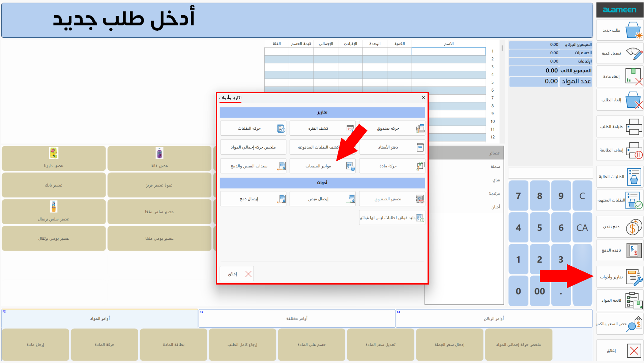This screenshot has width=644, height=363.
Task: Switch to أوامر المواد F2 tab
Action: 100,318
